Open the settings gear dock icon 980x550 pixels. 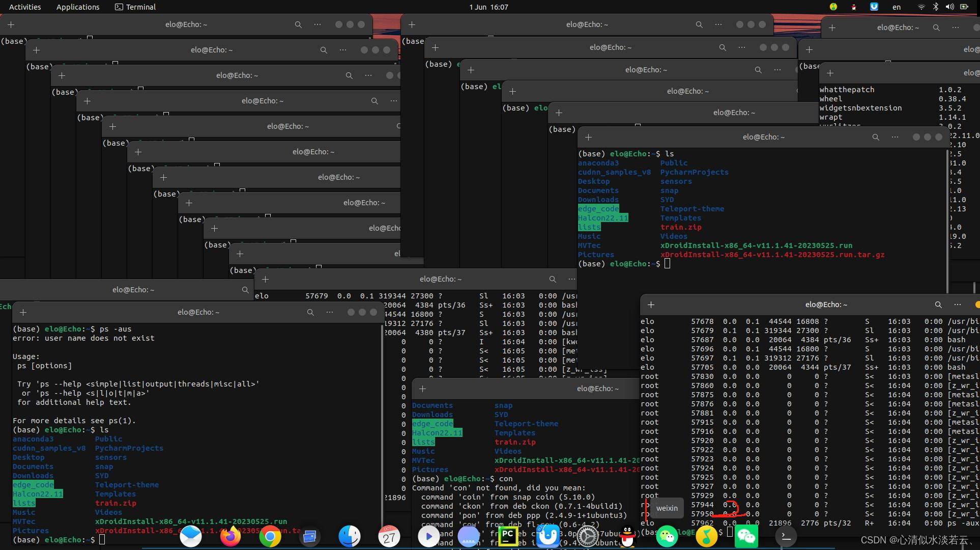tap(588, 536)
